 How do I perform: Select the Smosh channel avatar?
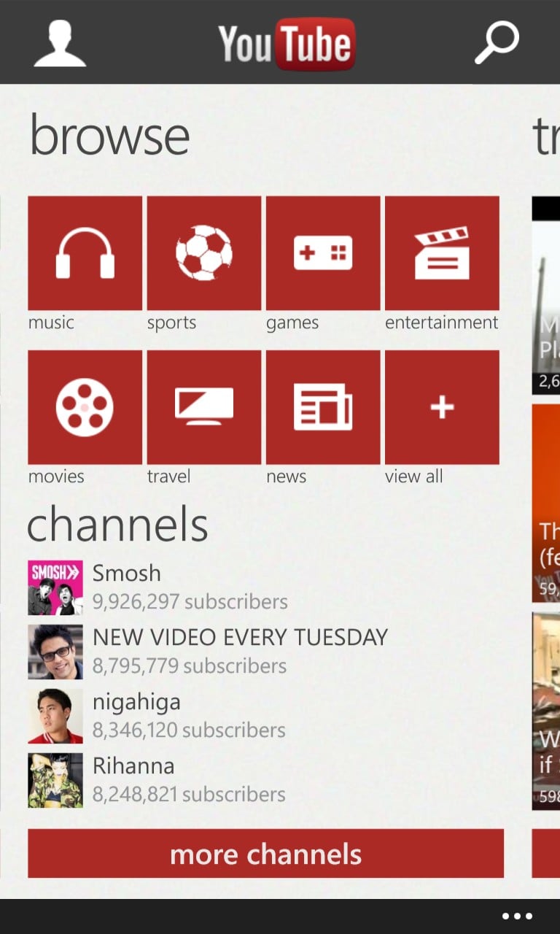(x=55, y=587)
